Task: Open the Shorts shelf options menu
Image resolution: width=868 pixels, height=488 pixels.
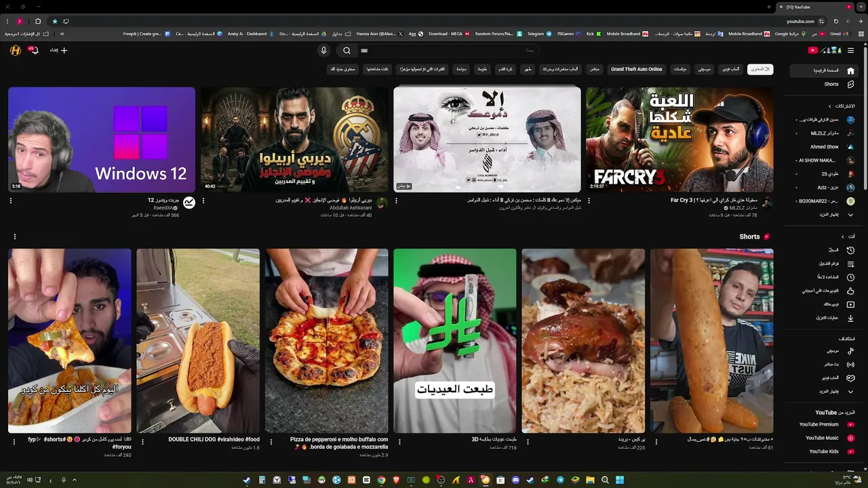Action: [14, 237]
